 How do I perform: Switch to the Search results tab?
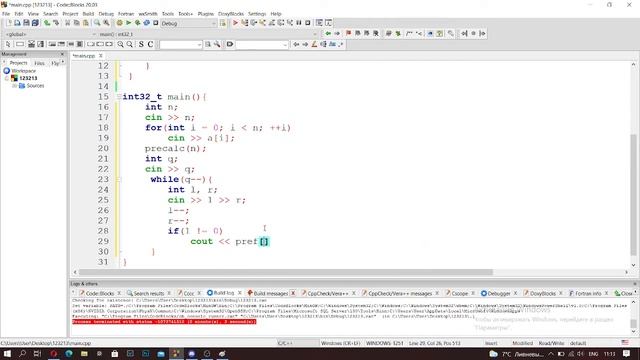click(x=149, y=293)
